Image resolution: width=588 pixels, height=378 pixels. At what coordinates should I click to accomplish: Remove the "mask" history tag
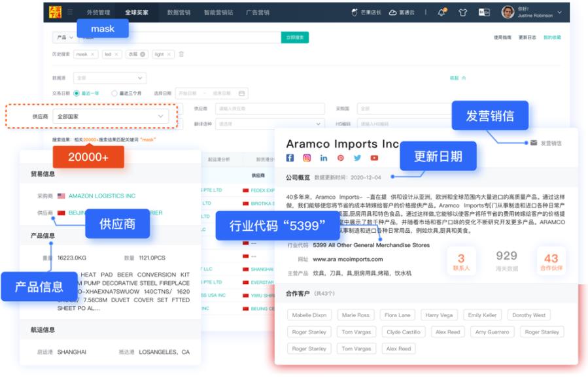tap(93, 54)
